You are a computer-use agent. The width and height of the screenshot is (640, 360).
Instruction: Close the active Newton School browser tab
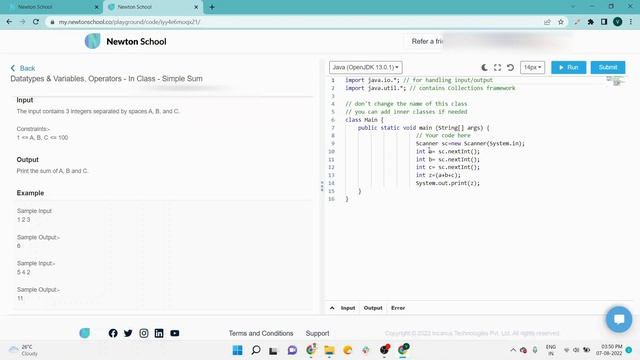point(196,7)
